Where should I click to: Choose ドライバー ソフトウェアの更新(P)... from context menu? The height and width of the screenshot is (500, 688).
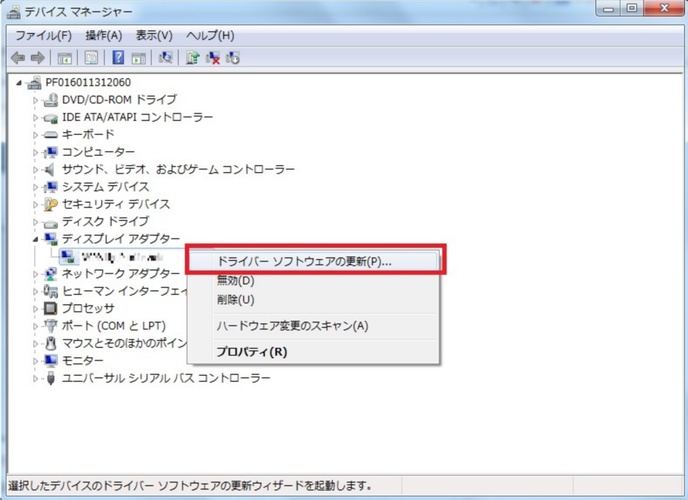314,261
